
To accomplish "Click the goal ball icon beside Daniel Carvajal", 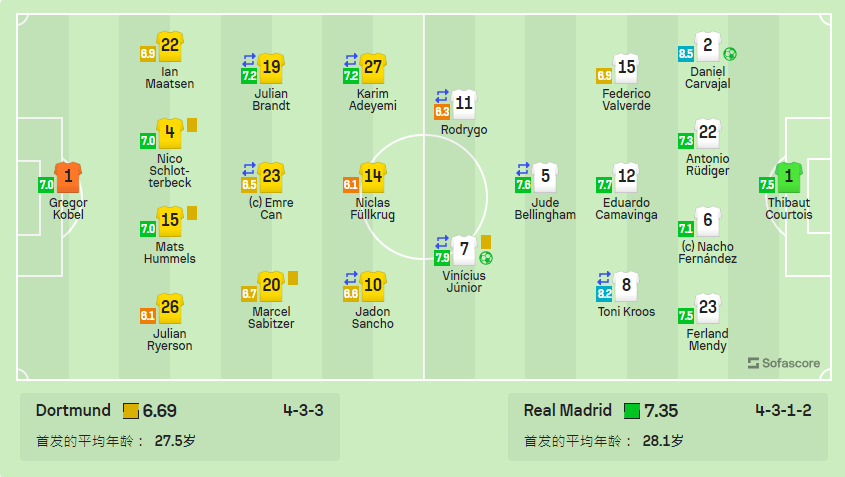I will tap(730, 54).
